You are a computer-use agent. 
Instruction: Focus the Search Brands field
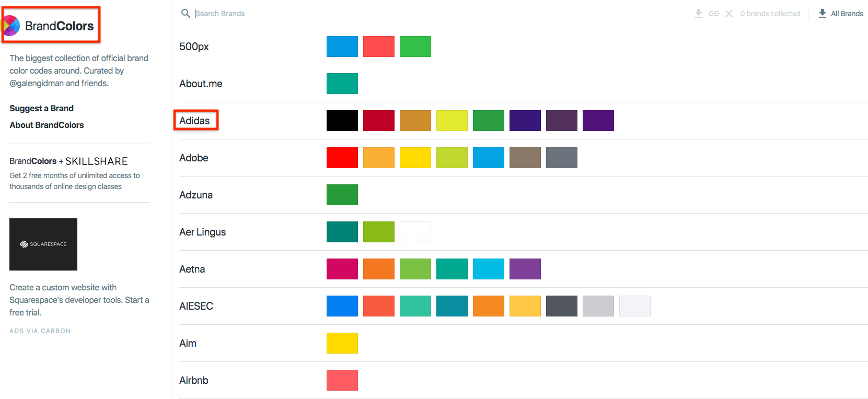click(439, 14)
